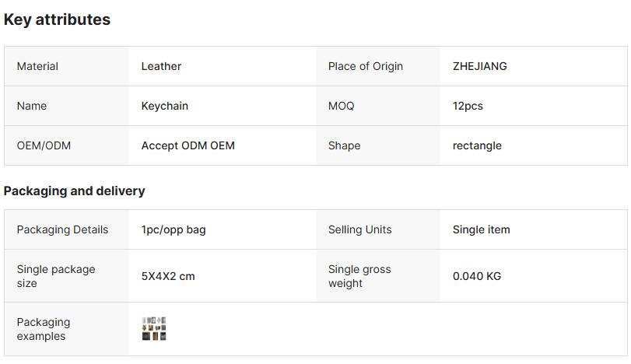Select the Material label cell
Viewport: 631px width, 364px height.
37,66
